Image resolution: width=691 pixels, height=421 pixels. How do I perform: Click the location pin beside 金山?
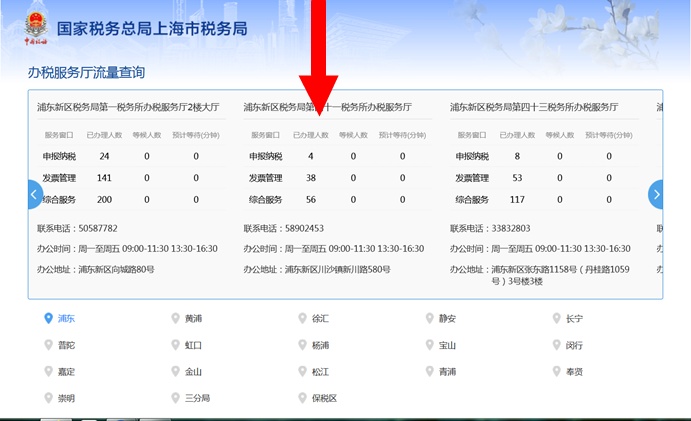[x=175, y=371]
